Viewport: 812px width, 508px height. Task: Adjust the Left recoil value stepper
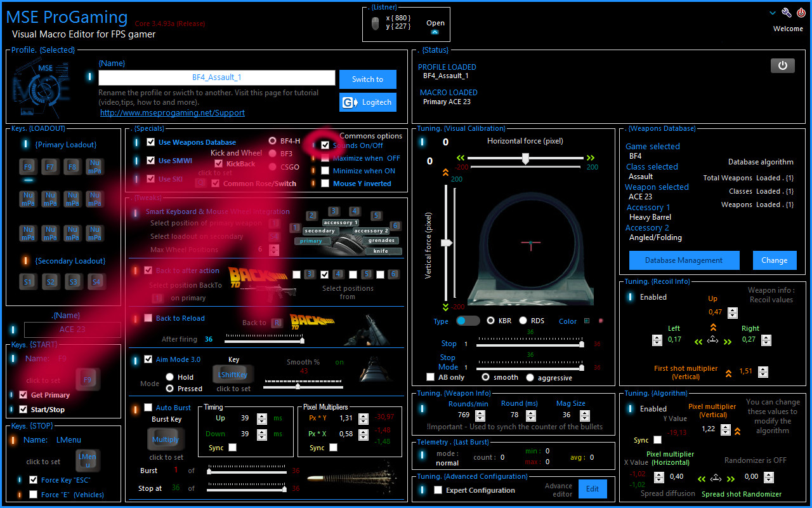657,340
